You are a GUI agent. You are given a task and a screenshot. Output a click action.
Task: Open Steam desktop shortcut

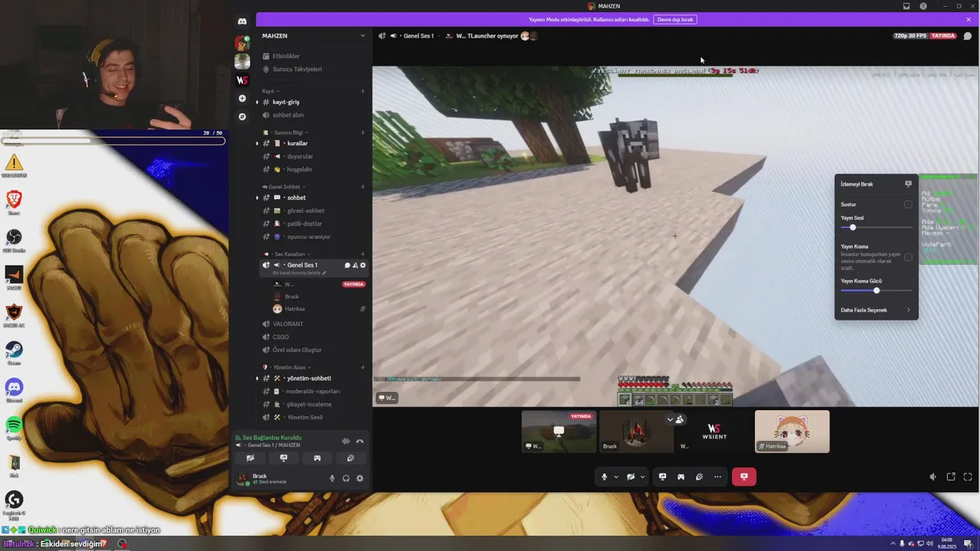tap(14, 352)
